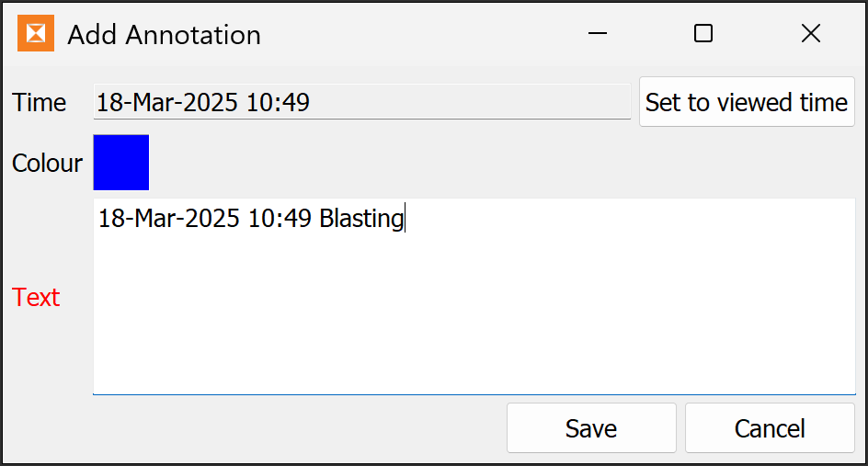Save the annotation
This screenshot has width=868, height=466.
point(591,427)
